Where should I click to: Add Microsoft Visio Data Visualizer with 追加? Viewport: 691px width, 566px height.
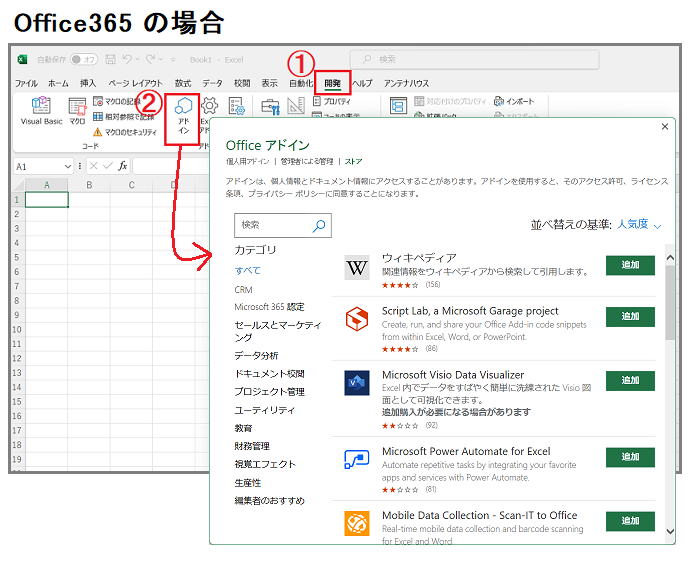coord(630,381)
